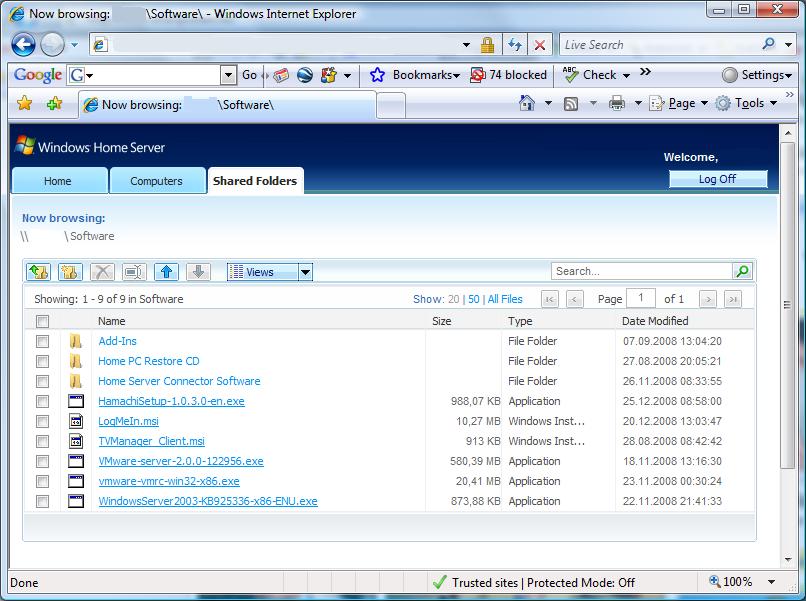The width and height of the screenshot is (806, 601).
Task: Switch to the Home tab
Action: 59,181
